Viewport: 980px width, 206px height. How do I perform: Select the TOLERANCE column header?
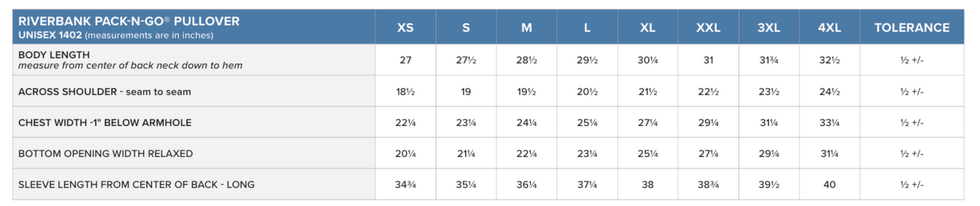(x=912, y=28)
